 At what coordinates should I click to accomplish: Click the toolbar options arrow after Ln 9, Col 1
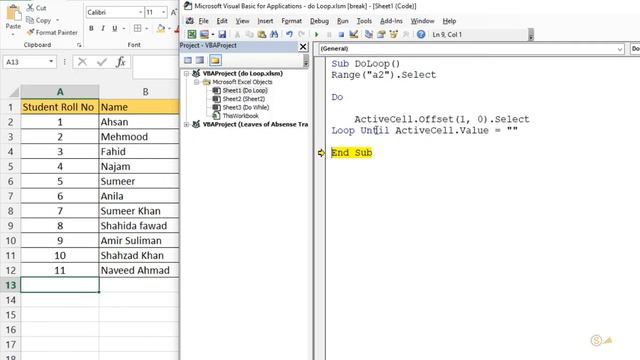531,35
